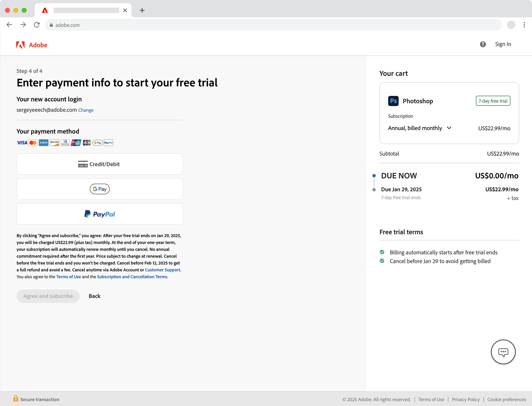Screen dimensions: 532x406
Task: Go forward with the browser forward arrow
Action: (23, 25)
